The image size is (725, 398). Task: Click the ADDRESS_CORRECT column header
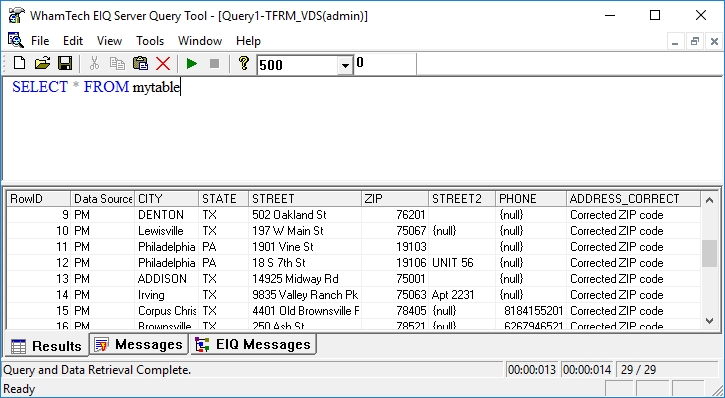pos(633,199)
